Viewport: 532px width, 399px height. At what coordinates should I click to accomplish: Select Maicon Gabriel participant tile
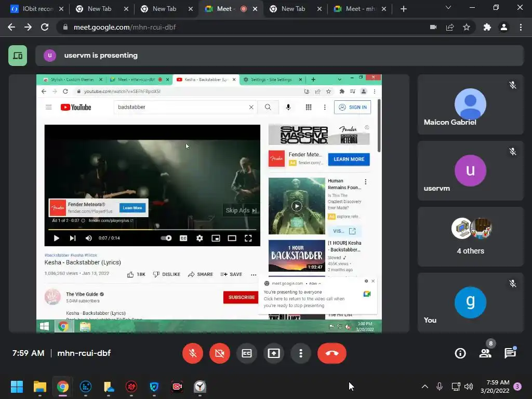[470, 104]
